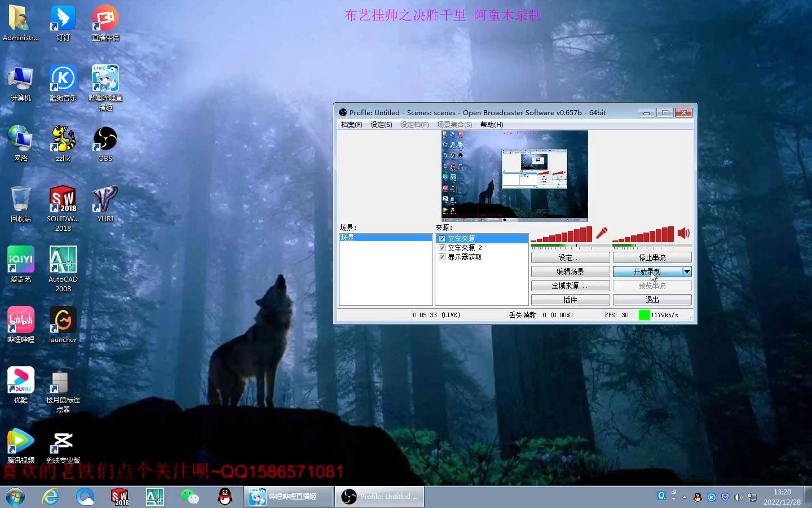The height and width of the screenshot is (508, 812).
Task: Click the OBS preview thumbnail
Action: pyautogui.click(x=514, y=176)
